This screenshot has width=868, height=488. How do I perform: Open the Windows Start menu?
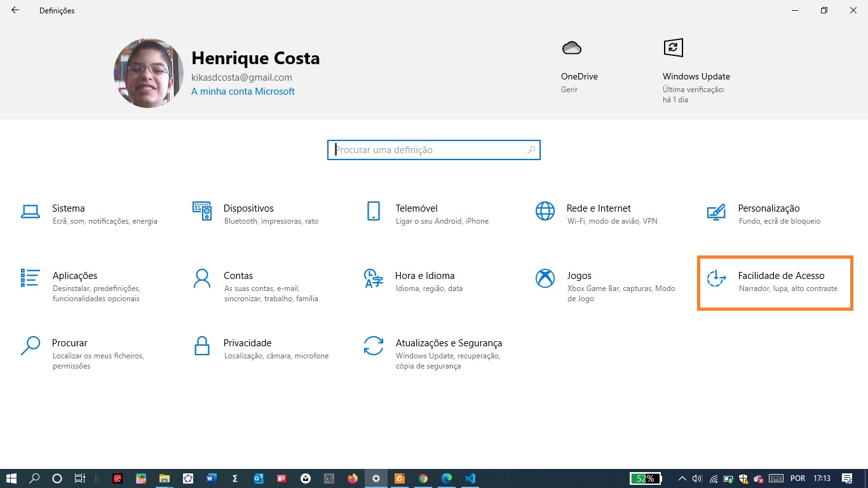tap(11, 478)
